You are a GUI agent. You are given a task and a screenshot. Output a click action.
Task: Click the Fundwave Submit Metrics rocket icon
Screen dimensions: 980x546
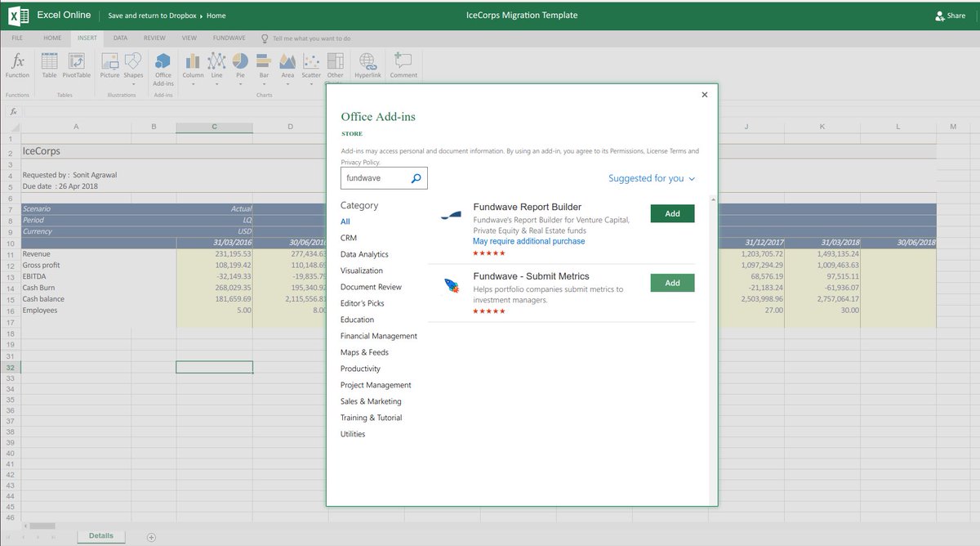pos(451,285)
